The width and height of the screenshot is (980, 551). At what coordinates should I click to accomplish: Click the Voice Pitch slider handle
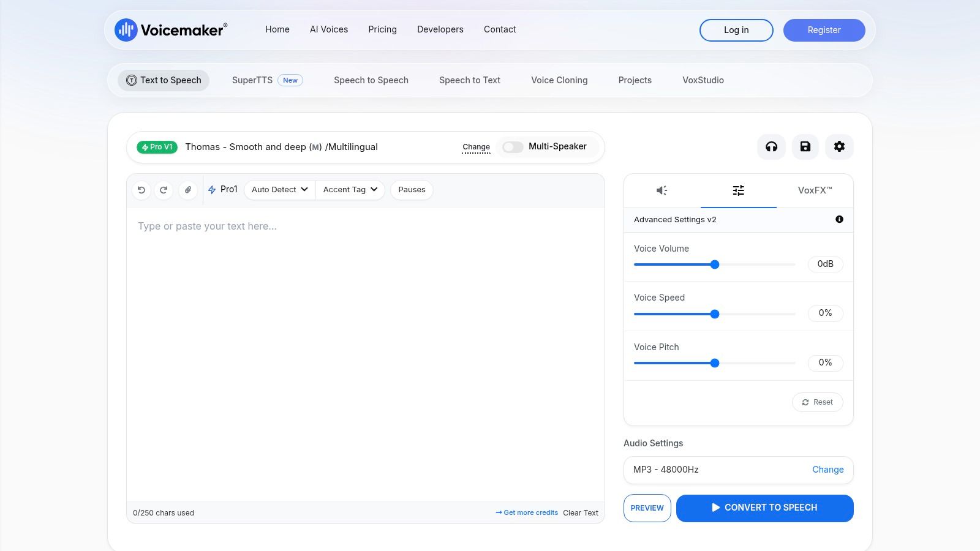coord(715,363)
